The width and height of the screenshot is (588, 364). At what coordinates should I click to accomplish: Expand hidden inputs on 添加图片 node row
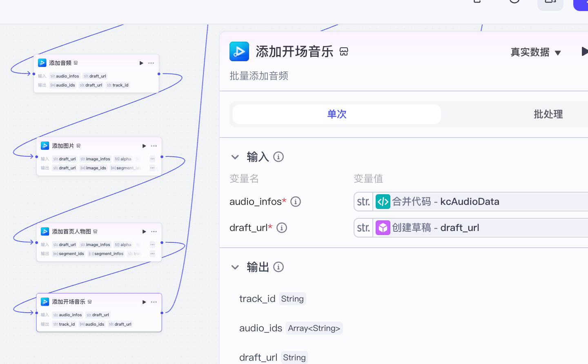[x=152, y=159]
